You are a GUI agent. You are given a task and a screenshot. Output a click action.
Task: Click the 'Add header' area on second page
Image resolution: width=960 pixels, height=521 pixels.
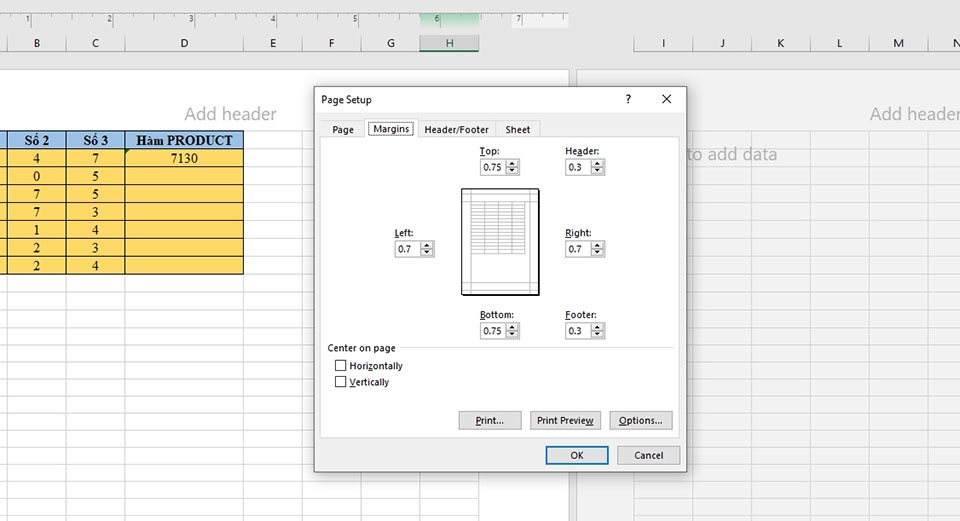pyautogui.click(x=914, y=114)
